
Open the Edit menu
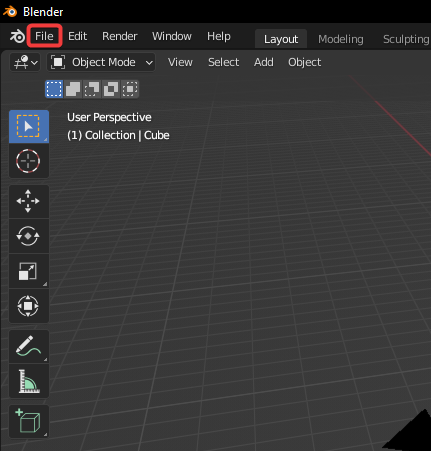(x=77, y=36)
